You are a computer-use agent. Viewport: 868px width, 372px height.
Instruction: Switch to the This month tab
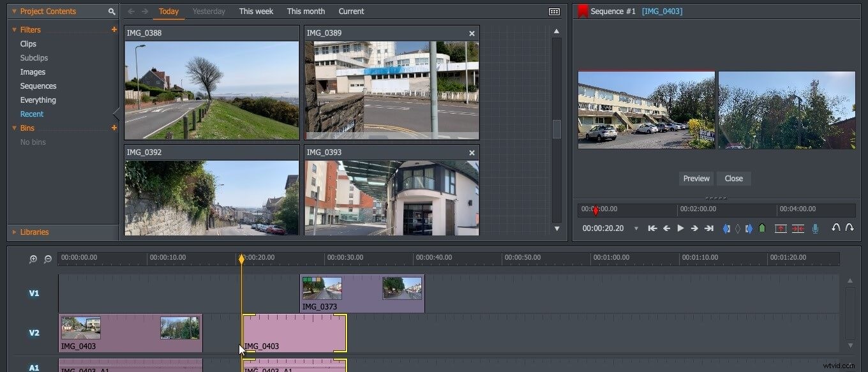coord(306,11)
